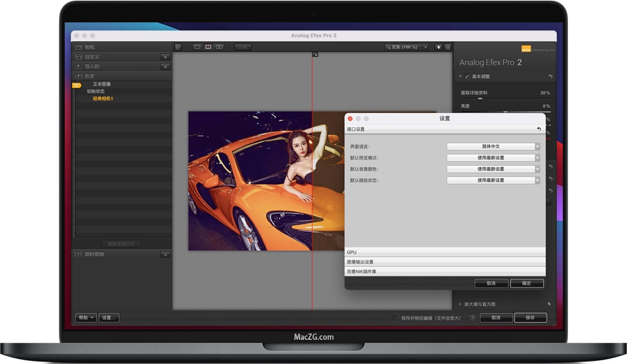Close the 即时帮助 panel with X icon

[x=165, y=254]
